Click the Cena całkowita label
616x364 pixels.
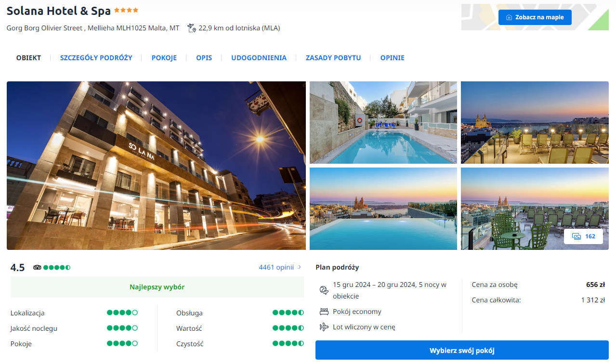point(497,300)
